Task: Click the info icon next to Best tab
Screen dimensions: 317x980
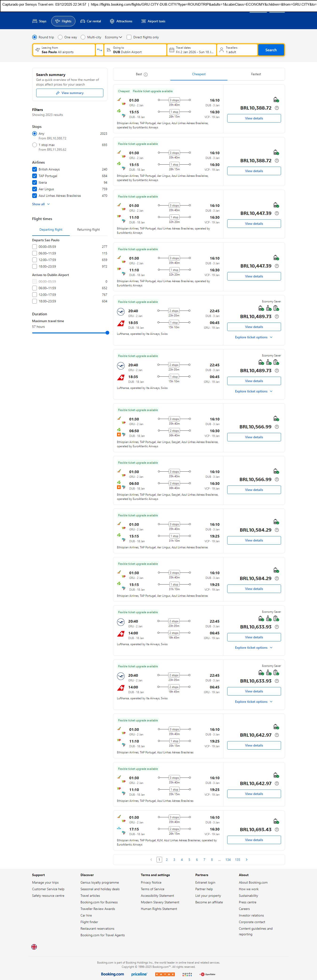Action: [x=146, y=75]
